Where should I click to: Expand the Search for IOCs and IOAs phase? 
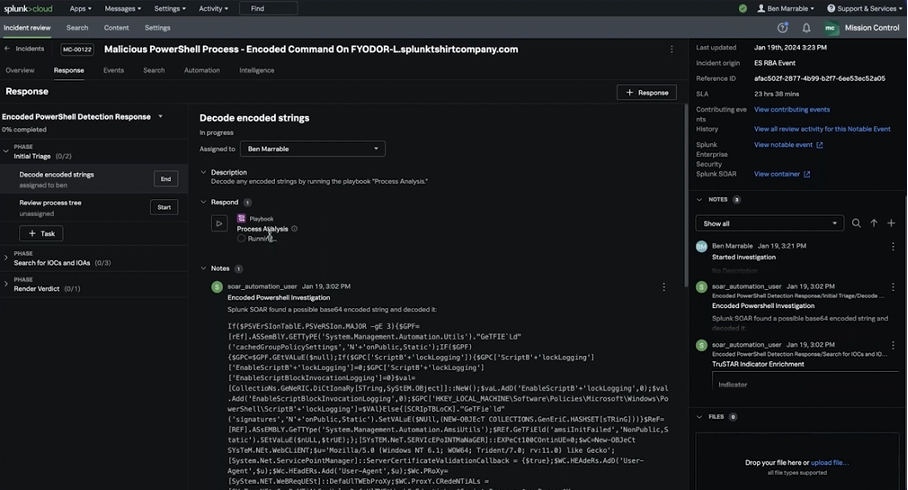pos(6,259)
